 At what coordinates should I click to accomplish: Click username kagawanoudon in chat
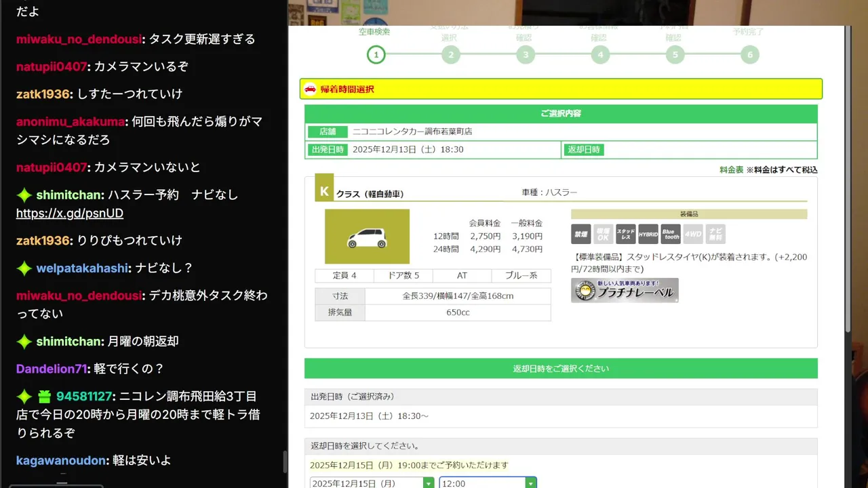62,460
